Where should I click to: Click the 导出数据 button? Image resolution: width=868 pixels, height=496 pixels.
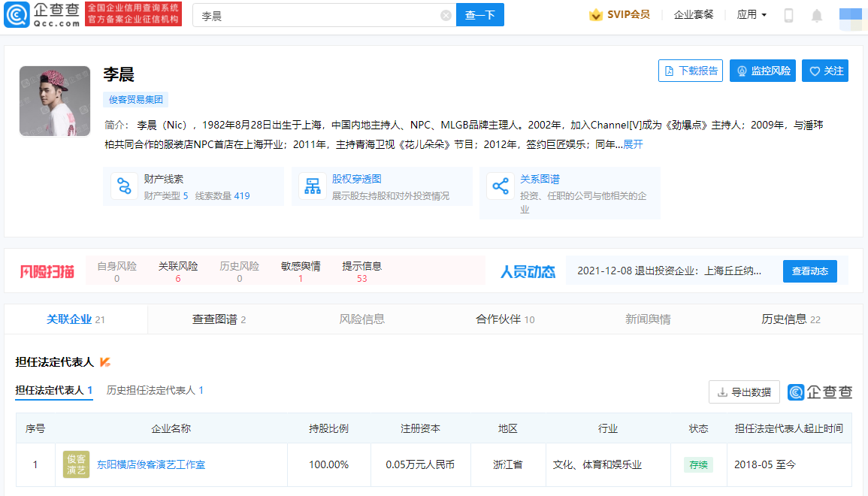[744, 392]
